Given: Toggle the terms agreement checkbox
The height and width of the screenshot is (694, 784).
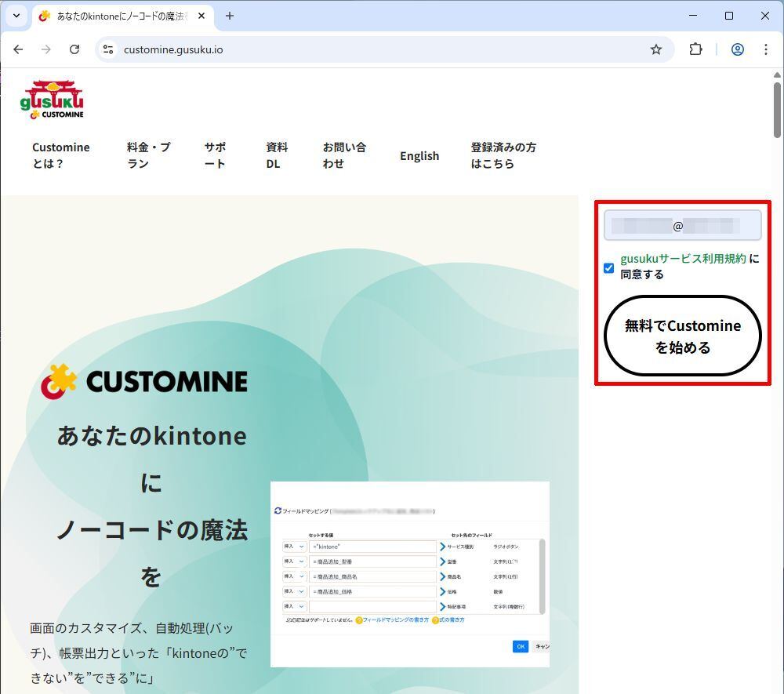Looking at the screenshot, I should (x=608, y=268).
